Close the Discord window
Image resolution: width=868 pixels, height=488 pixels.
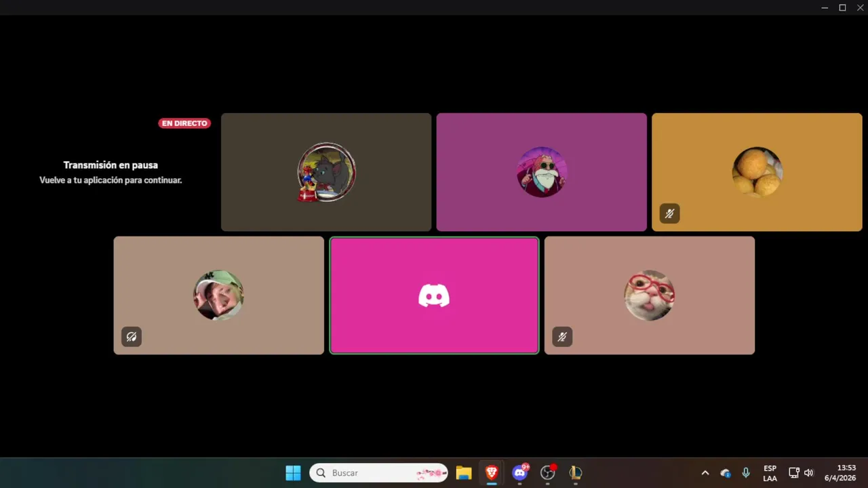pos(860,7)
